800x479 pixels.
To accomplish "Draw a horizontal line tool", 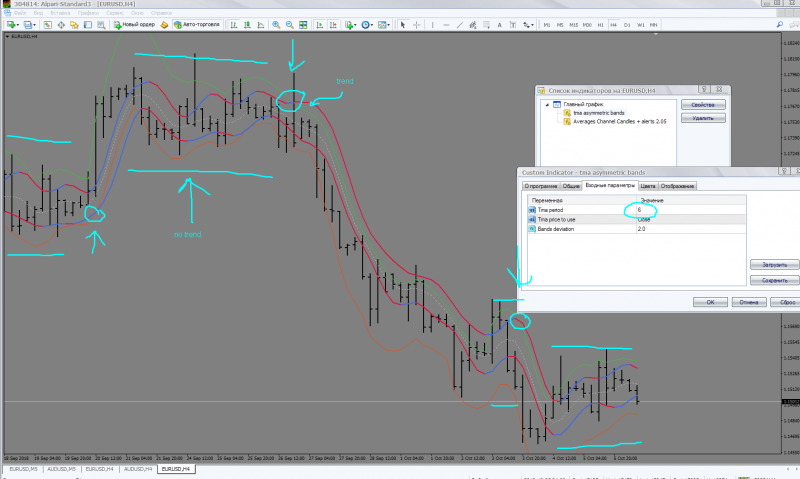I will pos(446,24).
